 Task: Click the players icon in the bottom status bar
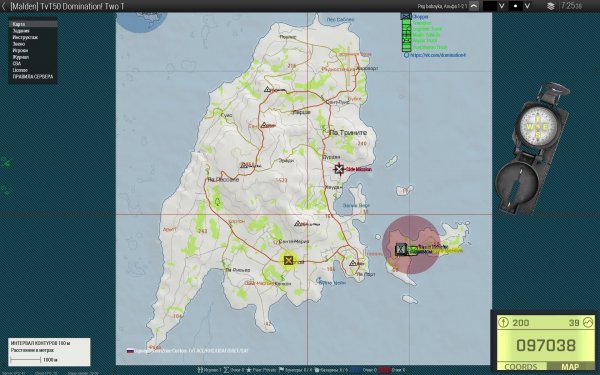click(x=200, y=370)
